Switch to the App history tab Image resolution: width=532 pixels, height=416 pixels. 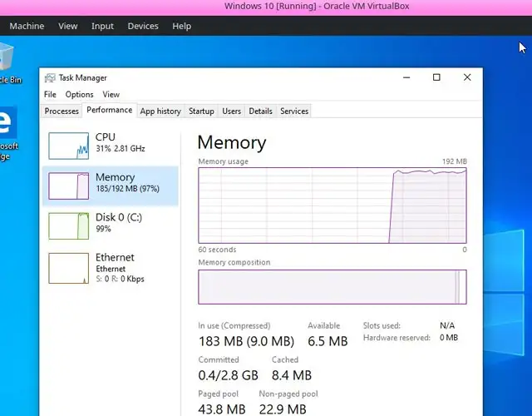click(x=160, y=111)
